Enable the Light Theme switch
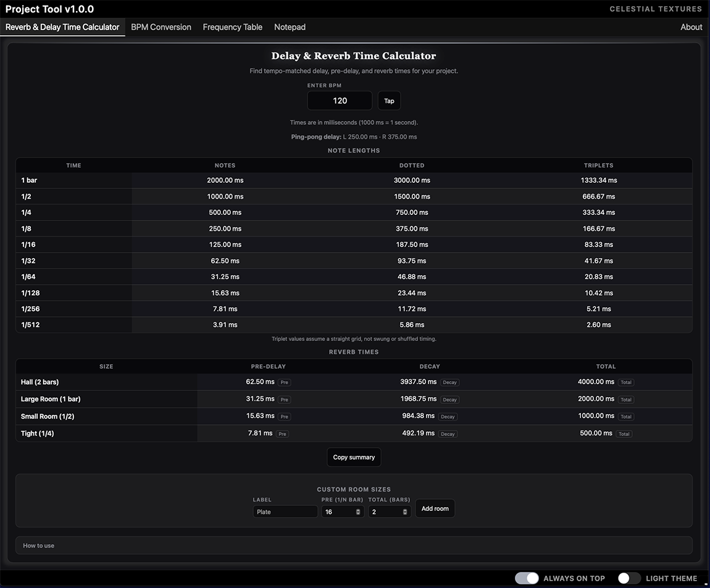The height and width of the screenshot is (588, 710). point(629,578)
